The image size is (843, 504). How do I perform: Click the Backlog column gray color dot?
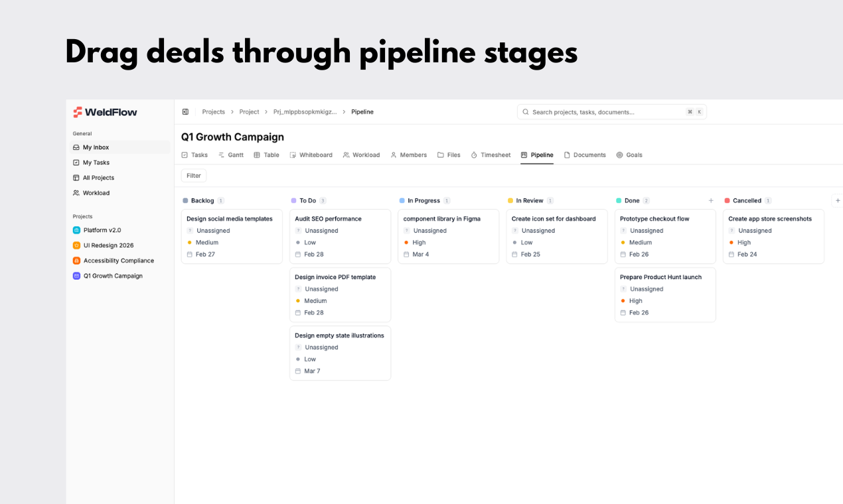pos(185,200)
